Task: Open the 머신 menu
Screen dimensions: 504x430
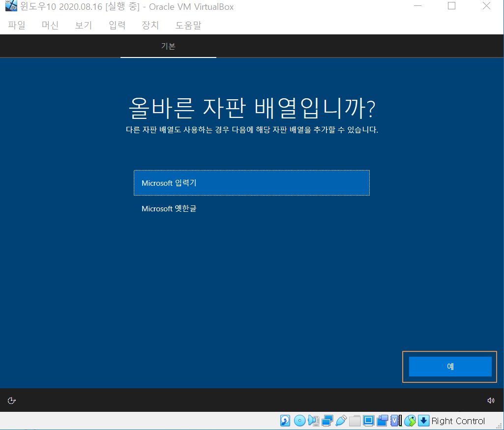Action: [x=50, y=25]
